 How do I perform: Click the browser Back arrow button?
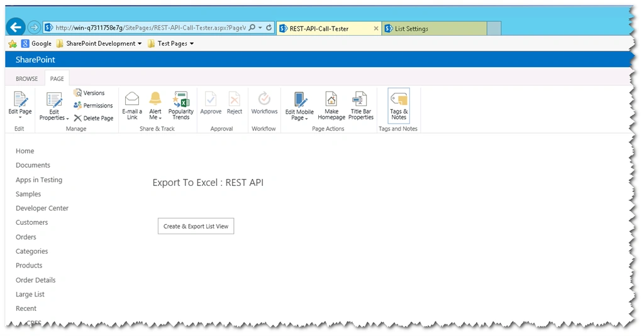(x=16, y=28)
